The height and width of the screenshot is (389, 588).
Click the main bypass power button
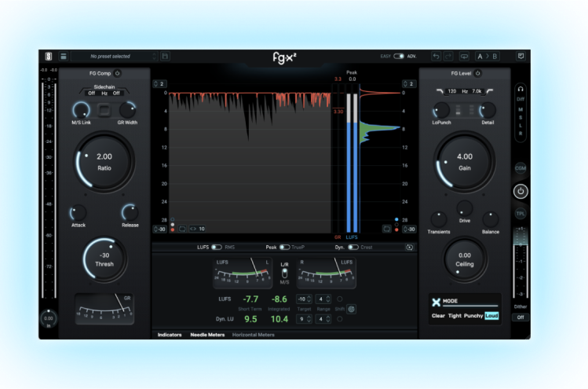point(520,191)
